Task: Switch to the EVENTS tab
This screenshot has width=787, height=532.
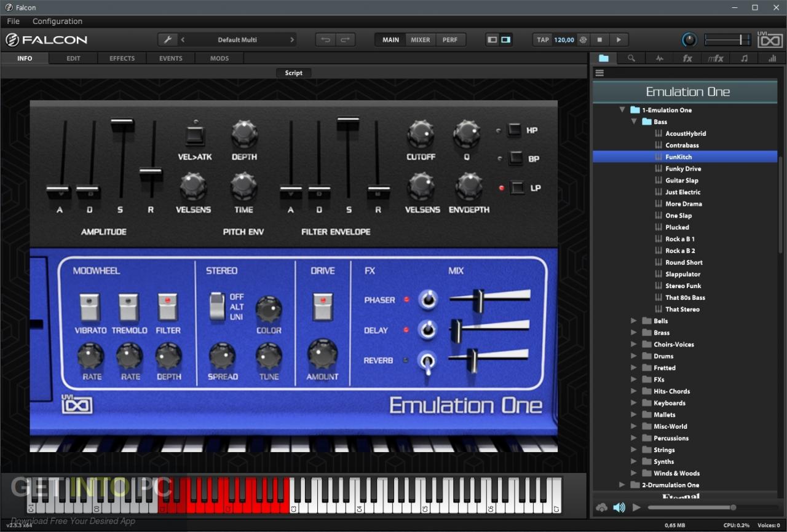Action: [x=171, y=58]
